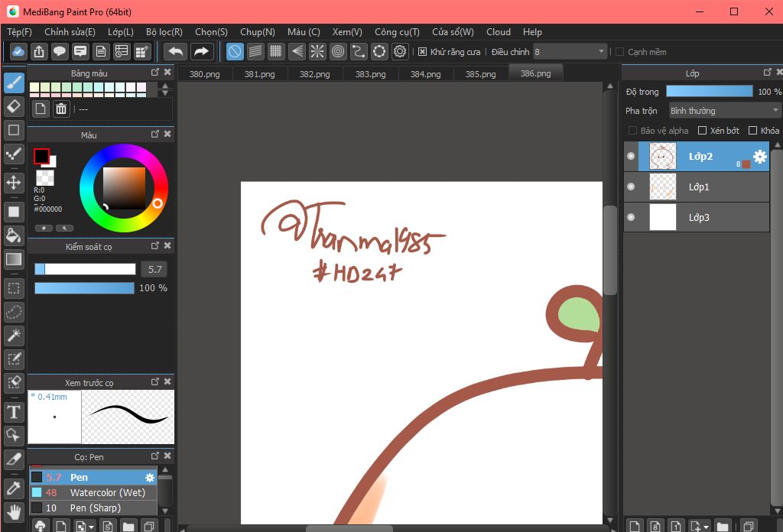
Task: Click the transparent color swatch
Action: (45, 177)
